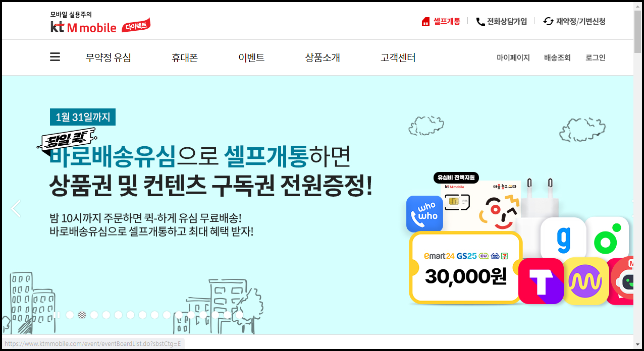Viewport: 644px width, 351px height.
Task: Click the red T app icon
Action: click(x=541, y=281)
